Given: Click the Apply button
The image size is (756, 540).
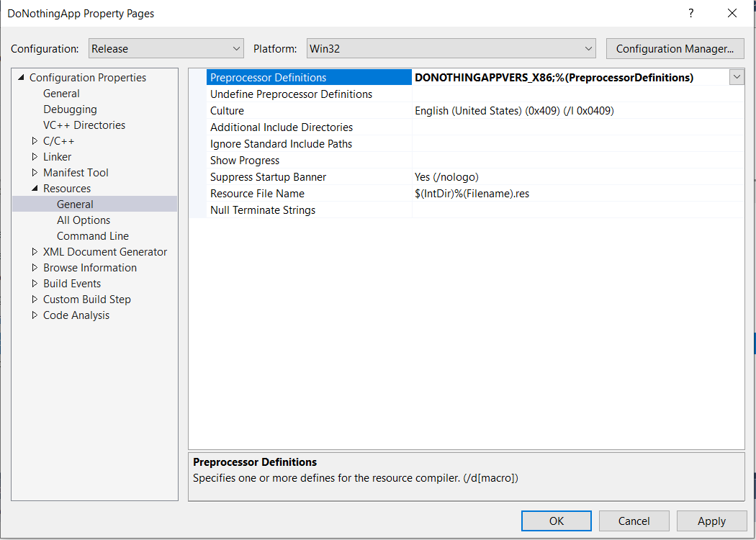Looking at the screenshot, I should 711,521.
